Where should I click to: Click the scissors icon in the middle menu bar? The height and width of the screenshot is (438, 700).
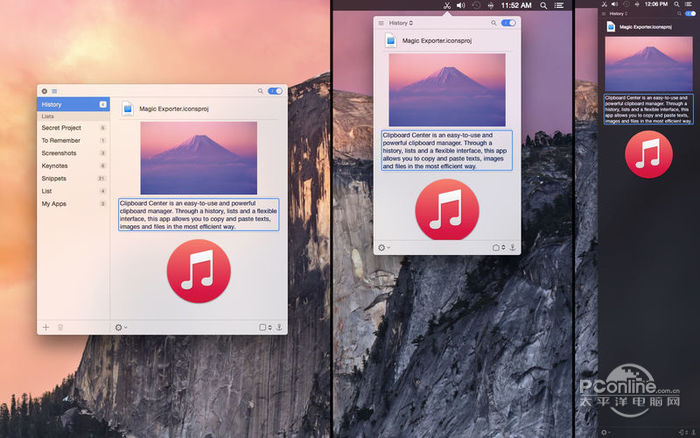448,6
